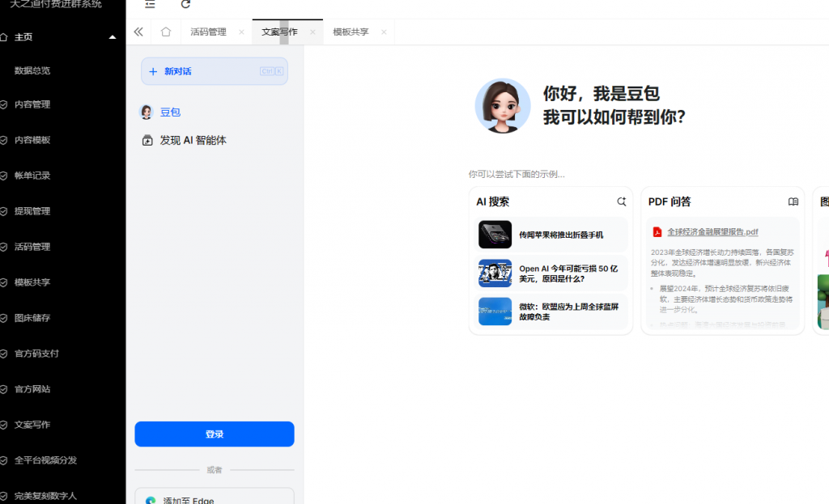The height and width of the screenshot is (504, 829).
Task: Click the 豆包 avatar in sidebar
Action: pos(147,112)
